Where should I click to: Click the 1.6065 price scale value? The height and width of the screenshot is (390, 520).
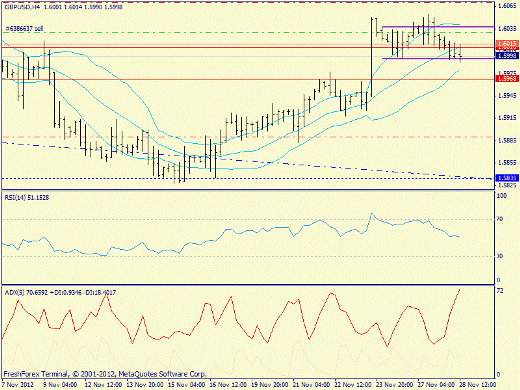tap(507, 6)
